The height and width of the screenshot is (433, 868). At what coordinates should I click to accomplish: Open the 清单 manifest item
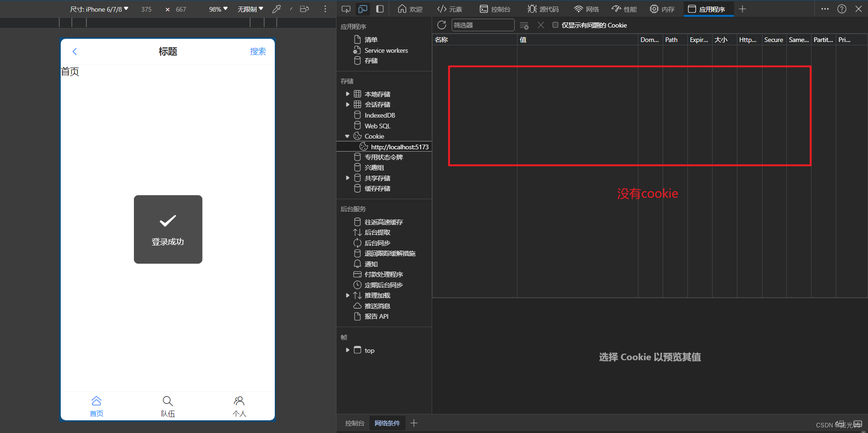[x=371, y=40]
